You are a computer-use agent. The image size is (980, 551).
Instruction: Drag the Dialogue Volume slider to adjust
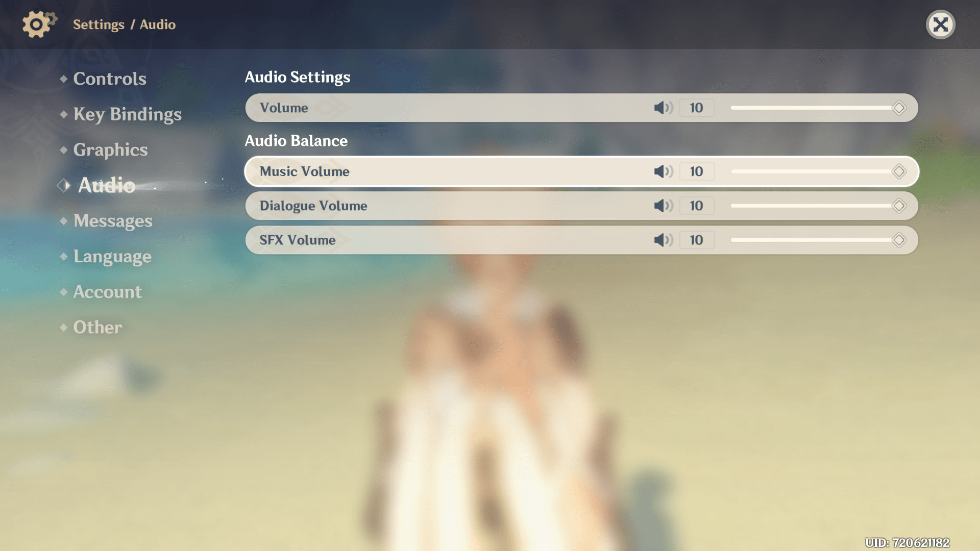[x=900, y=206]
